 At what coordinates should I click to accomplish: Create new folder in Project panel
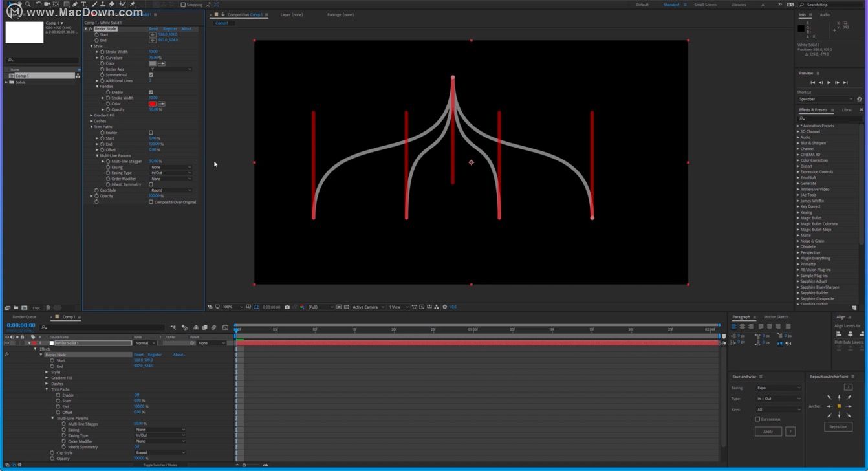click(x=16, y=308)
